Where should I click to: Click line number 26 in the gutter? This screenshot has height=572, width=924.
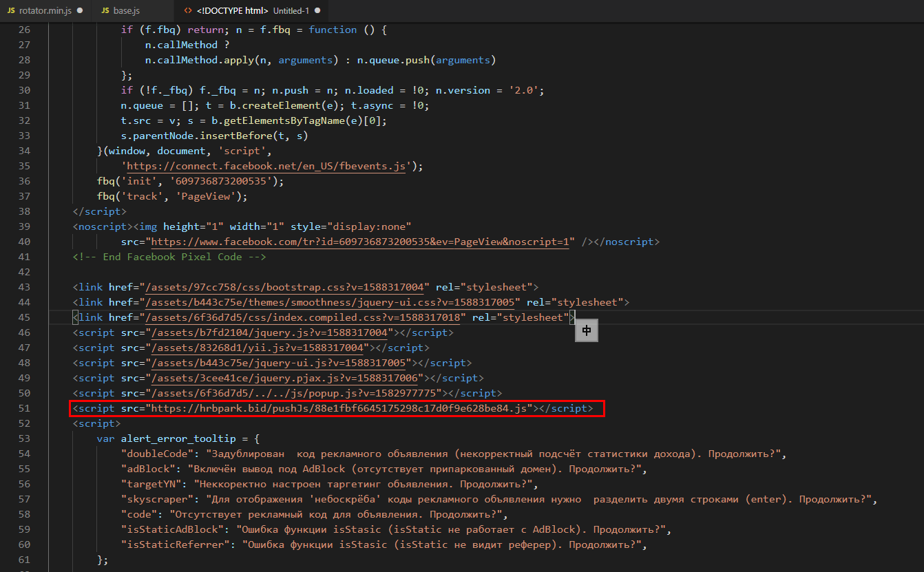coord(24,30)
